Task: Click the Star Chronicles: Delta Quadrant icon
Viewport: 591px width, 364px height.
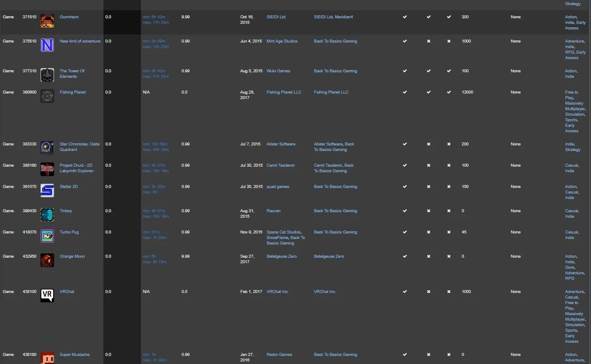Action: pyautogui.click(x=47, y=148)
